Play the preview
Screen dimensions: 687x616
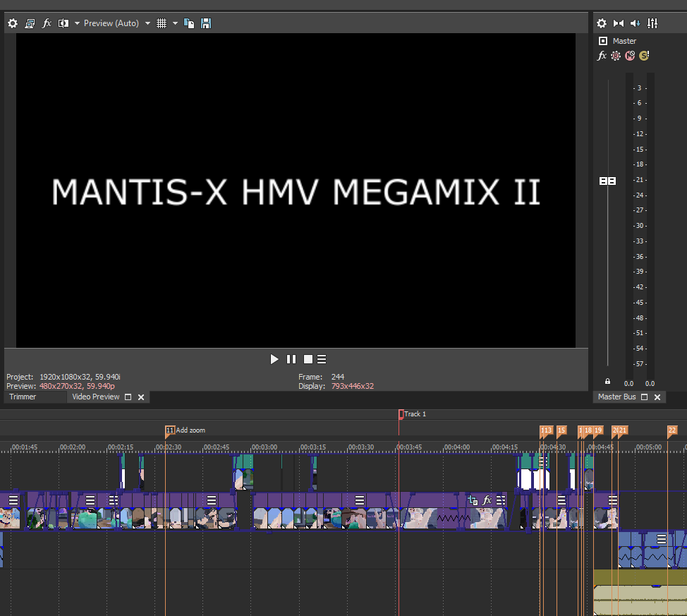pyautogui.click(x=274, y=360)
